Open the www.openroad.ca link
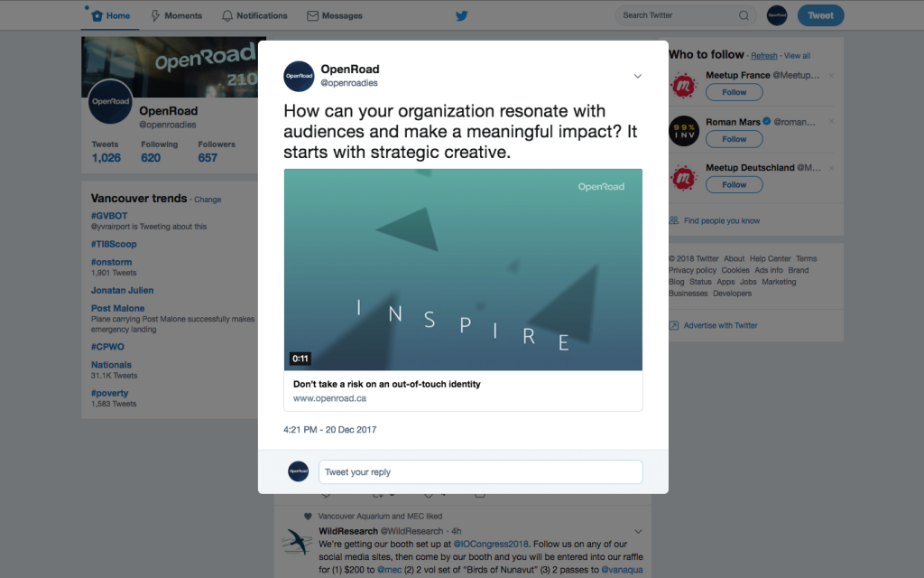Image resolution: width=924 pixels, height=578 pixels. [329, 398]
